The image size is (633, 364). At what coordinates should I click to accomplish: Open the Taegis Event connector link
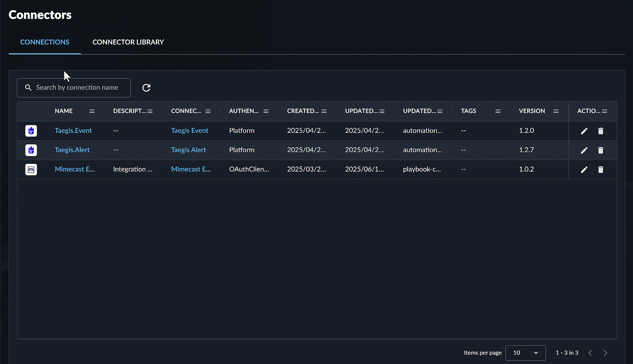pos(189,131)
